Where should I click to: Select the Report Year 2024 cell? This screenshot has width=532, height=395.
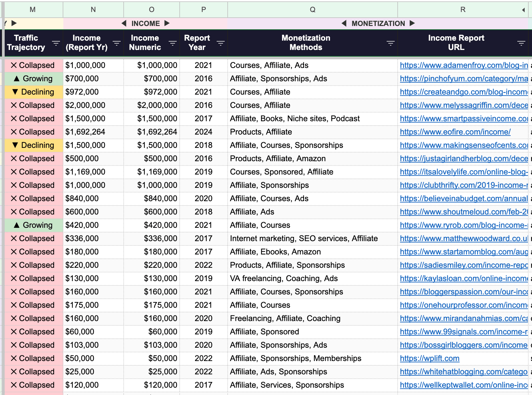[x=204, y=132]
